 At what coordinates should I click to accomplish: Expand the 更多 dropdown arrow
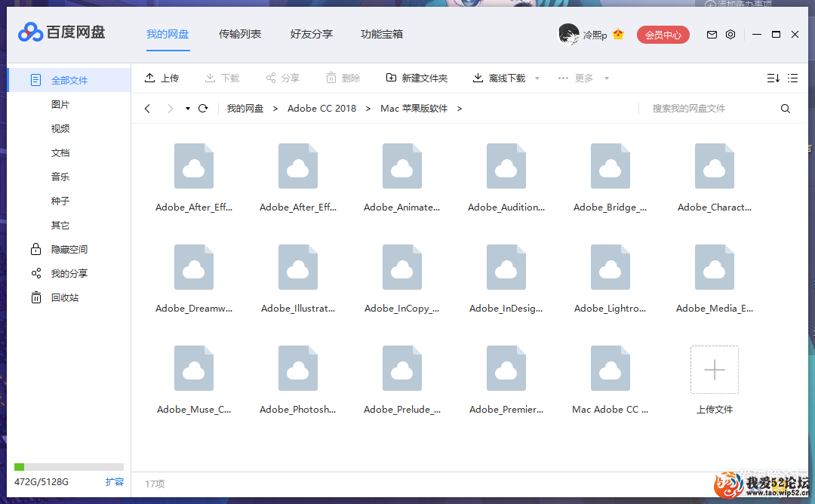coord(607,78)
